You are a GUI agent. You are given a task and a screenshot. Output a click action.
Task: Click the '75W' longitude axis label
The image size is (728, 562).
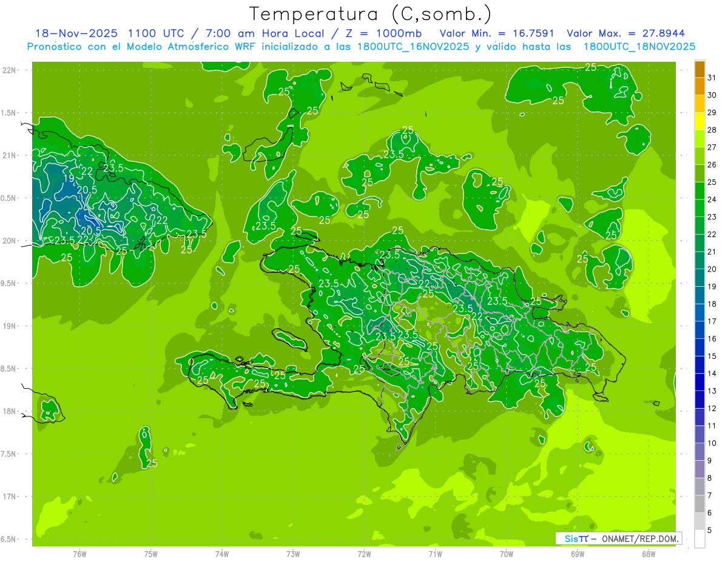(x=151, y=554)
